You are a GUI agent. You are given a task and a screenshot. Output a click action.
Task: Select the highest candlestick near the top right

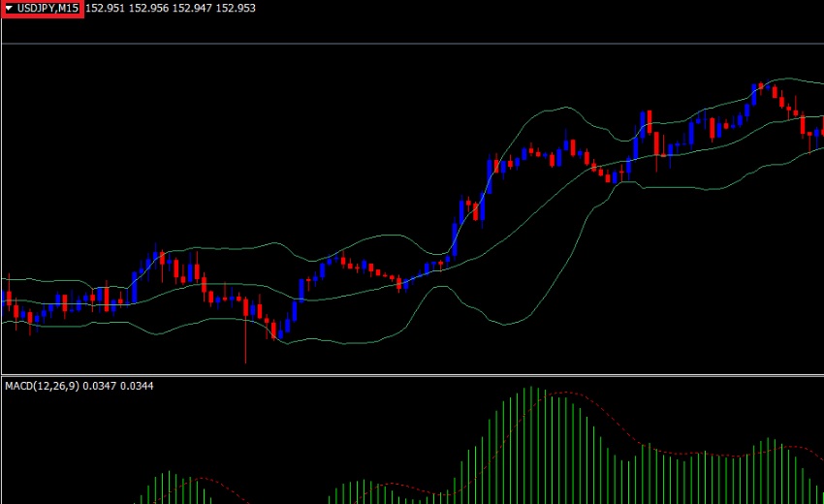point(763,85)
